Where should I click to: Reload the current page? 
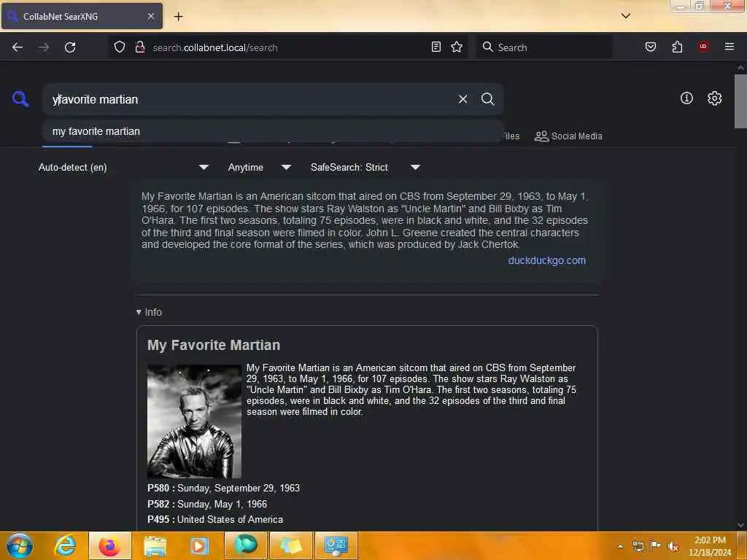[70, 47]
